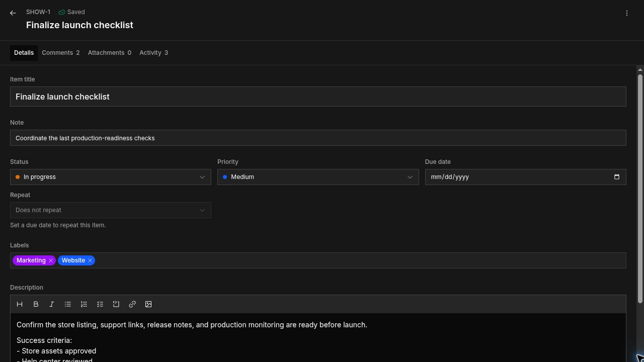Click the Due date field
This screenshot has height=362, width=644.
tap(525, 177)
